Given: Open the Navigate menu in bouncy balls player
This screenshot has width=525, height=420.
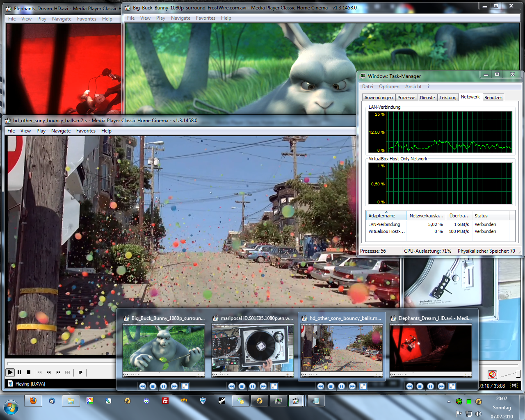Looking at the screenshot, I should tap(61, 131).
